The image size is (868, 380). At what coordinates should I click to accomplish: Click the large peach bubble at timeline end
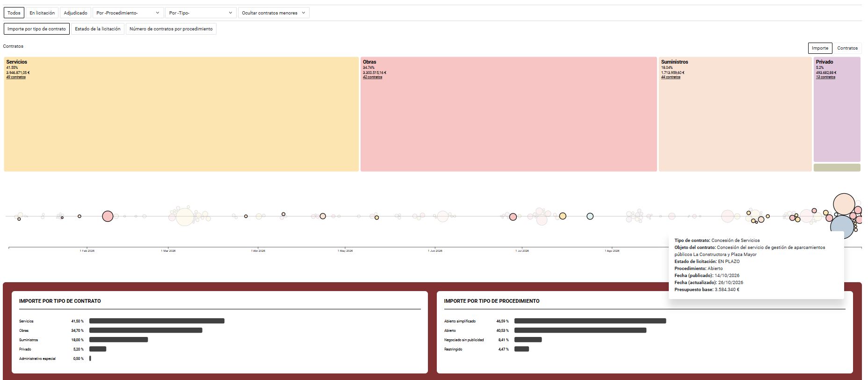(844, 204)
